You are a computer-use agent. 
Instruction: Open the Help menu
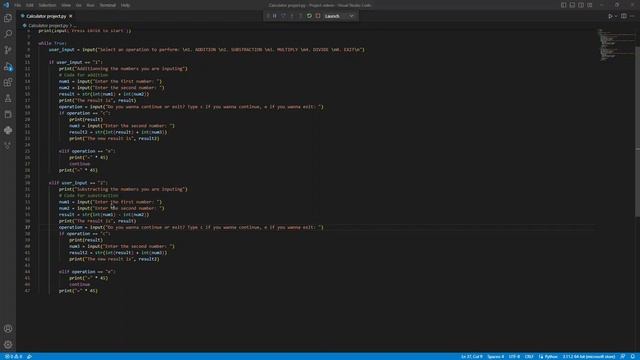(125, 5)
